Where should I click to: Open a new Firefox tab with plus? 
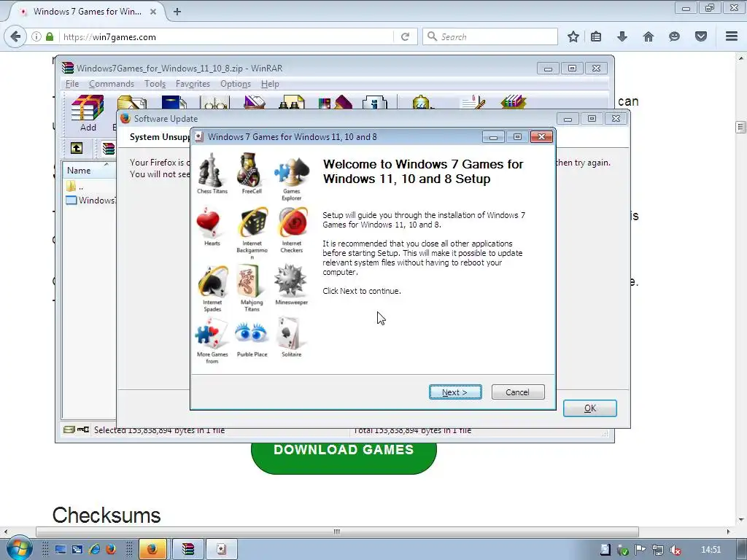click(x=177, y=12)
